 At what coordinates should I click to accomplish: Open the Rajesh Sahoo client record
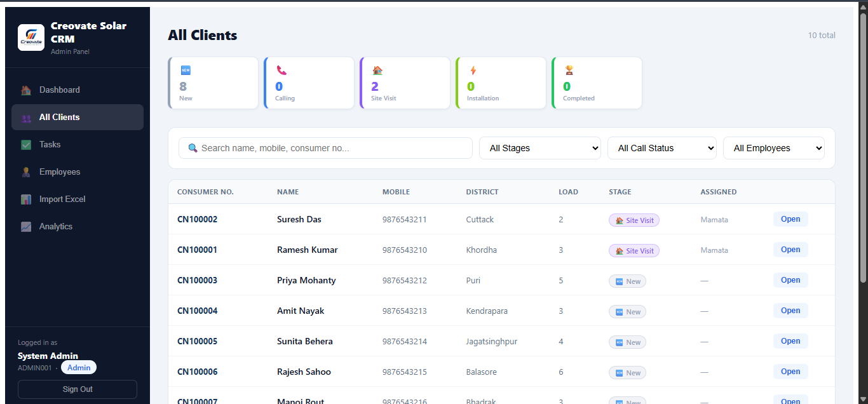coord(790,372)
